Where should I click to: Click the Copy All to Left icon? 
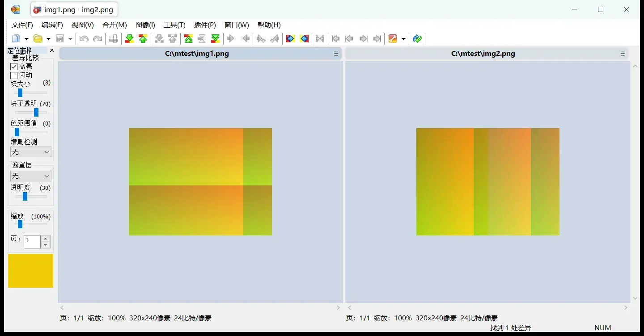click(305, 39)
